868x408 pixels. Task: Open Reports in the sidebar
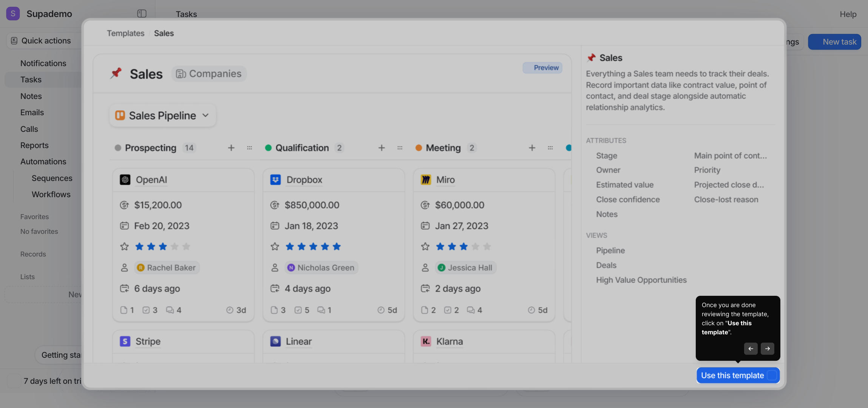click(34, 145)
